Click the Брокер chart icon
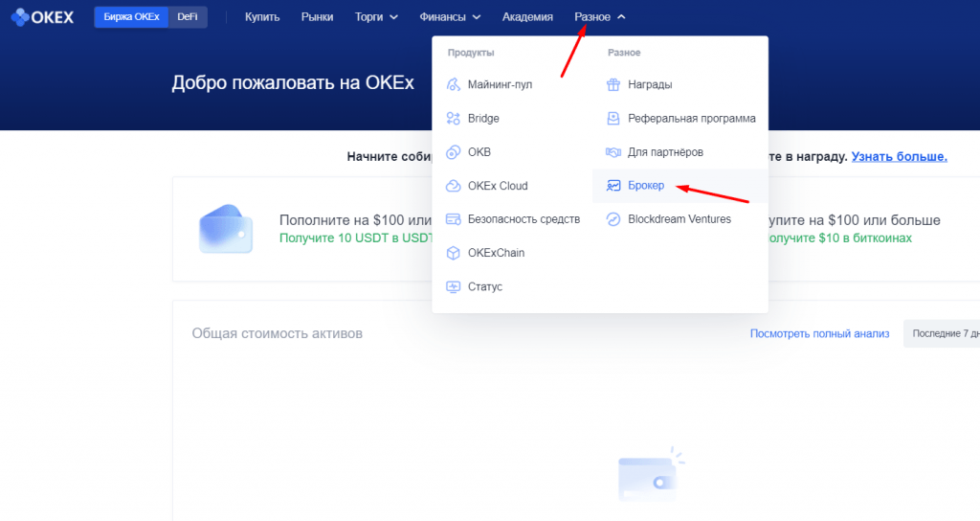Viewport: 980px width, 521px height. coord(613,185)
